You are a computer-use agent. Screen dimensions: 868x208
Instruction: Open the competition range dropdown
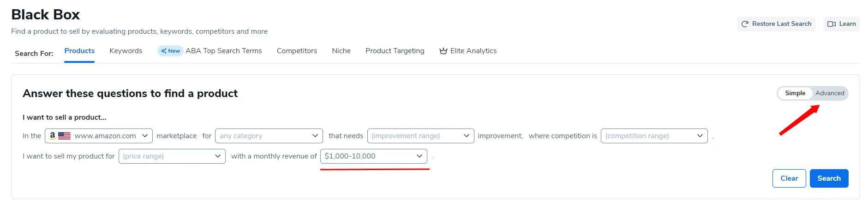(x=654, y=136)
